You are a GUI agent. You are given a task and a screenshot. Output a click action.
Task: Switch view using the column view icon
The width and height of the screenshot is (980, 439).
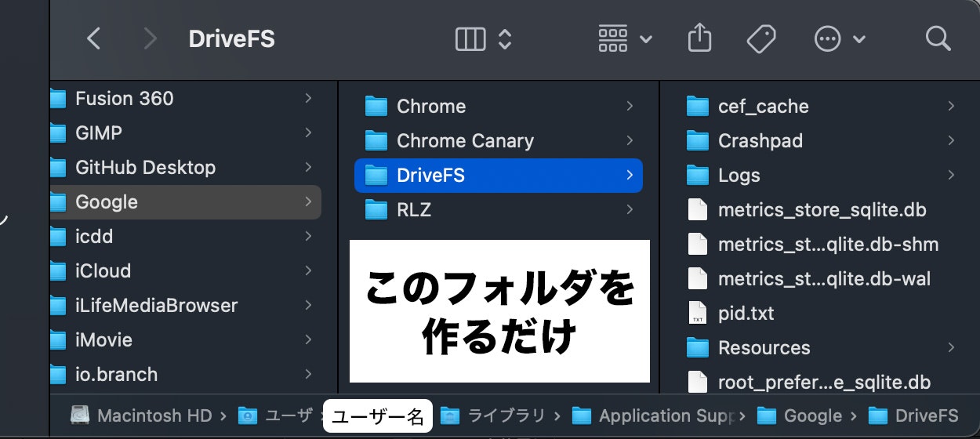[x=470, y=39]
